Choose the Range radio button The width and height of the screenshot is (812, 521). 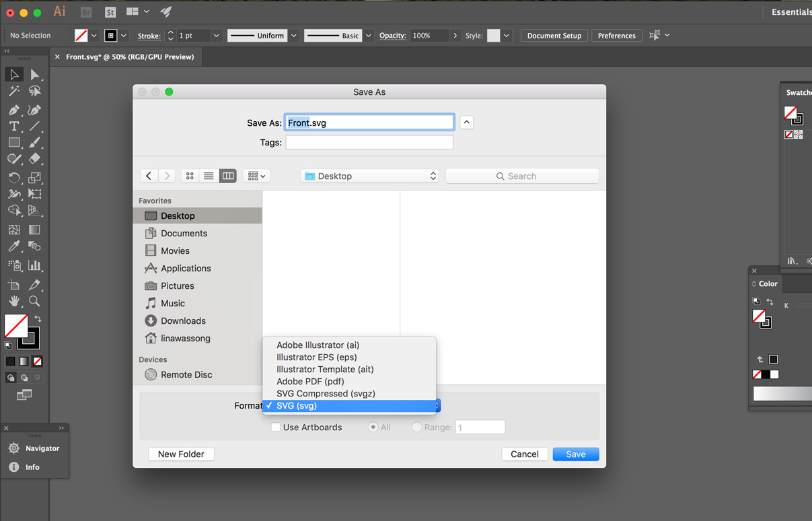[x=416, y=427]
